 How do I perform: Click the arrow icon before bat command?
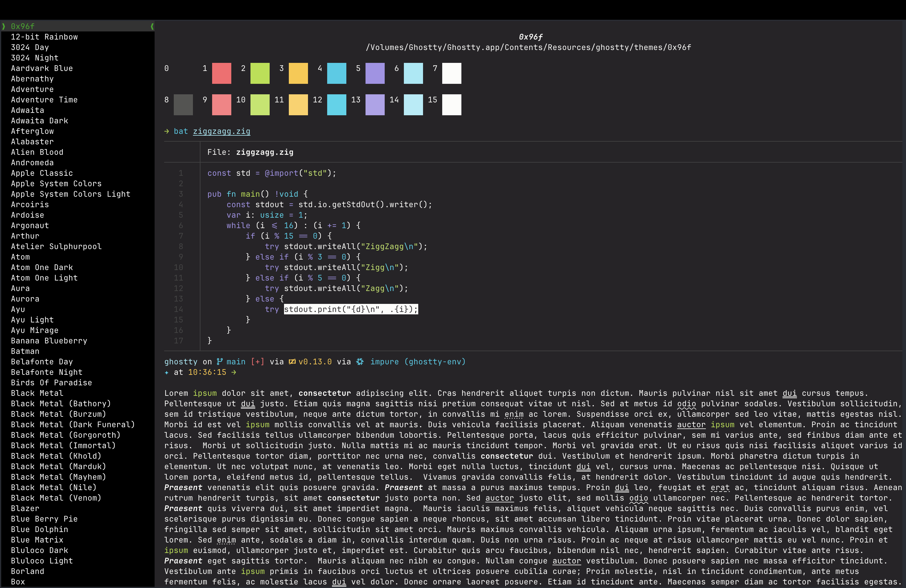[x=166, y=131]
